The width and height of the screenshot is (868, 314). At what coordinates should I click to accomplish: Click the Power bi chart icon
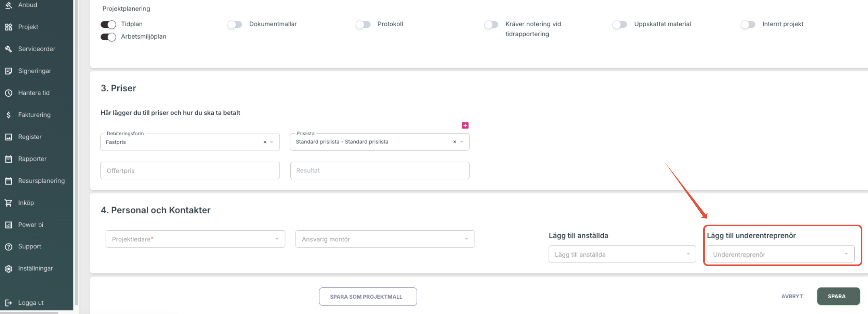tap(8, 225)
